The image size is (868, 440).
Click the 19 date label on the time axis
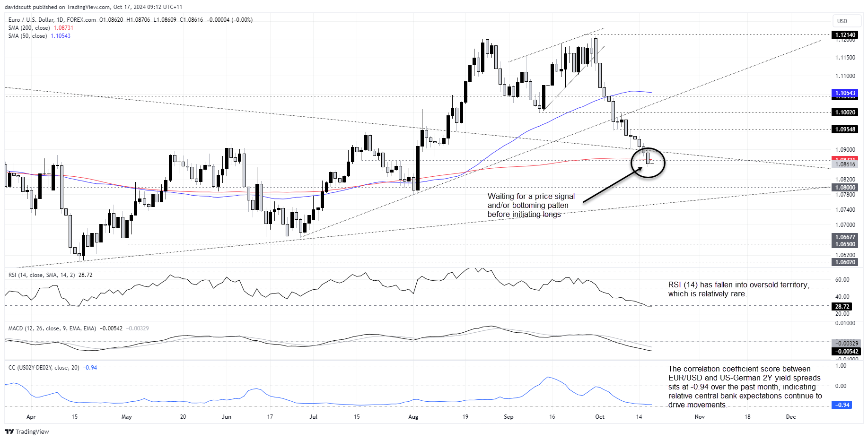coord(465,417)
